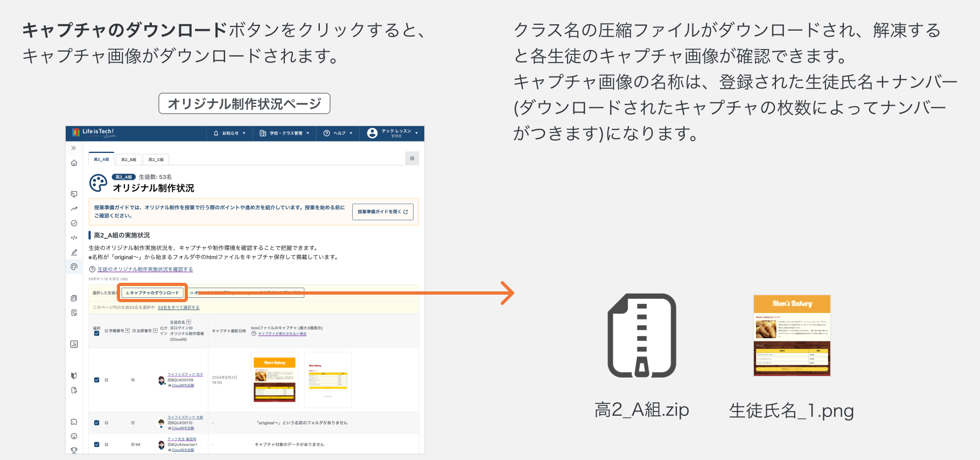Screen dimensions: 980x460
Task: Click the help circle before 生徒のオリジナル制作実施状況 link
Action: [92, 269]
